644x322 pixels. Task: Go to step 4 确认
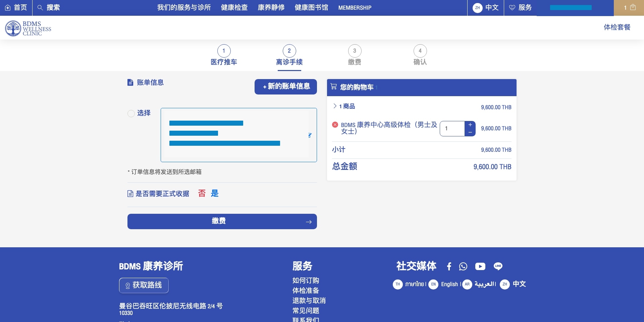(x=420, y=56)
